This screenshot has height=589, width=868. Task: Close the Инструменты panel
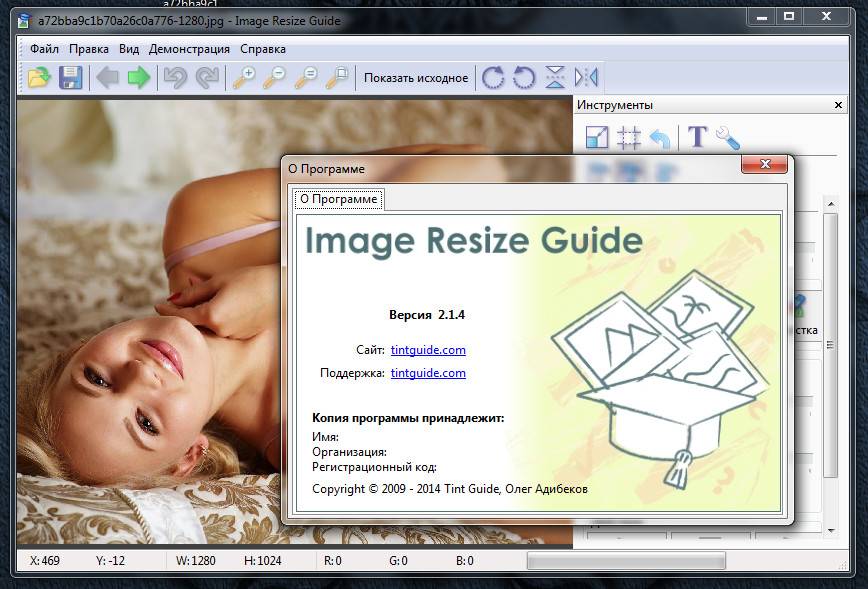pyautogui.click(x=838, y=105)
